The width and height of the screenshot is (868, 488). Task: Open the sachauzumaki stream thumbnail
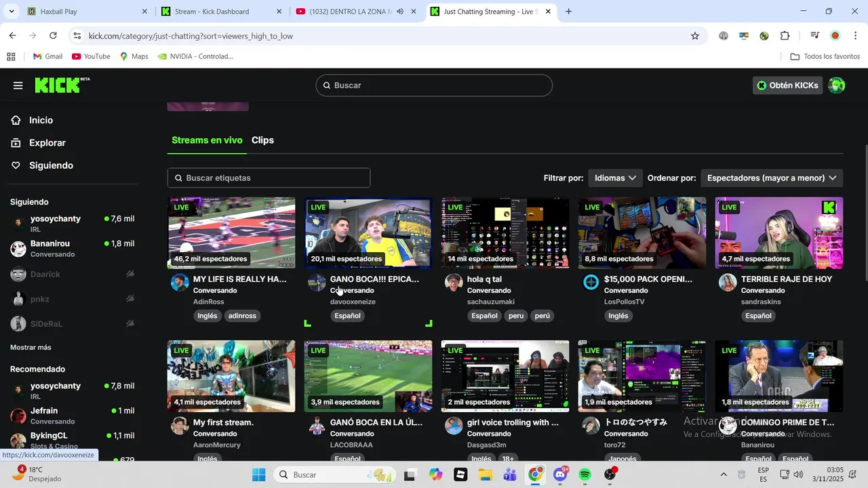505,233
